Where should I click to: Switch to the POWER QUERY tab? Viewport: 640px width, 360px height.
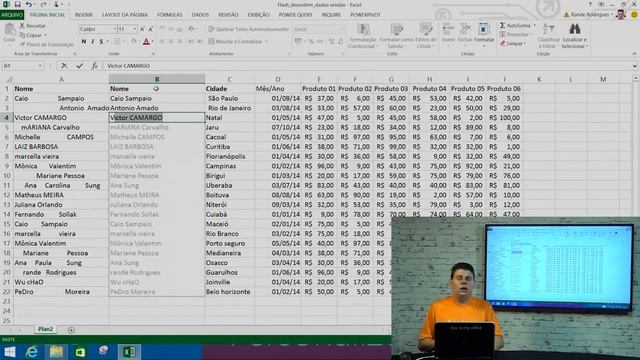295,15
